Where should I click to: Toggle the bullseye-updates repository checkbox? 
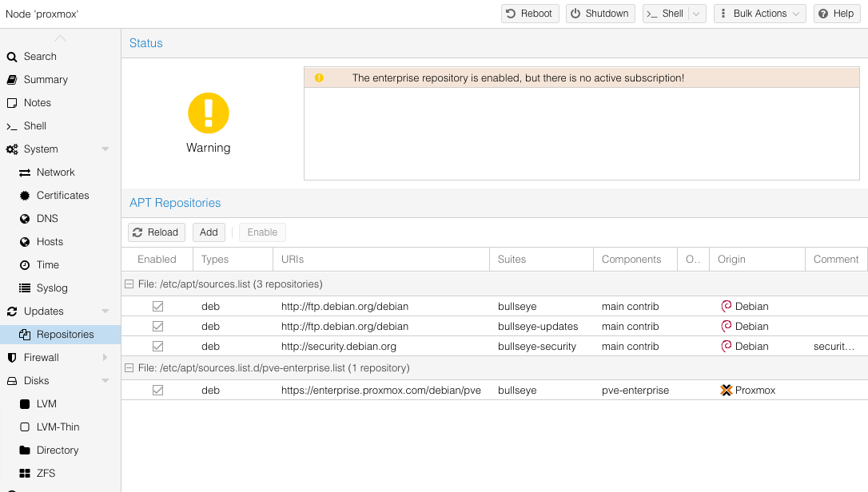157,327
